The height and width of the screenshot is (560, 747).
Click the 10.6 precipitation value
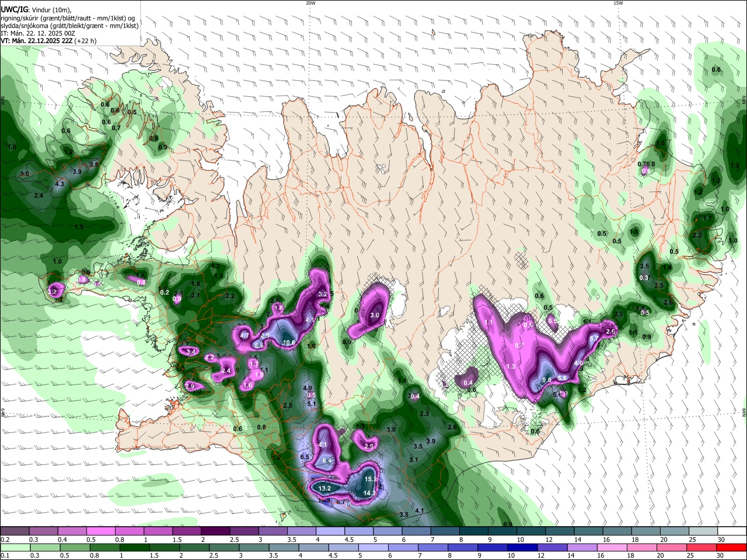point(289,342)
